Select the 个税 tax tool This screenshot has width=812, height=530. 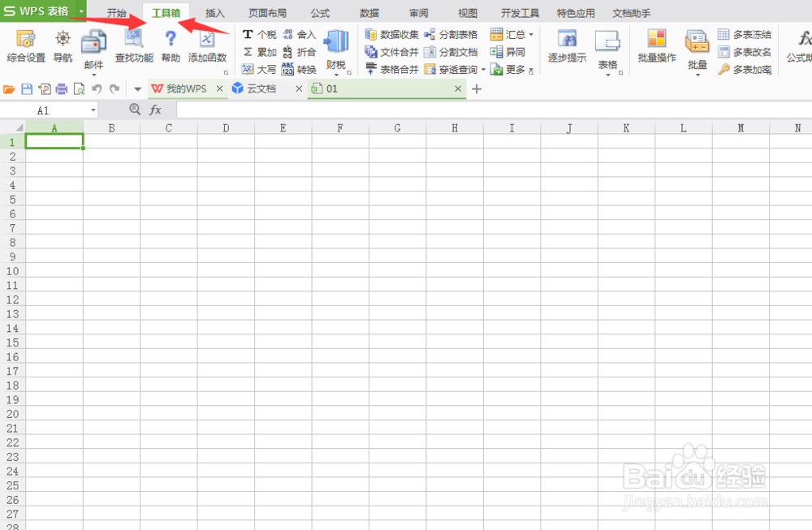click(x=260, y=35)
